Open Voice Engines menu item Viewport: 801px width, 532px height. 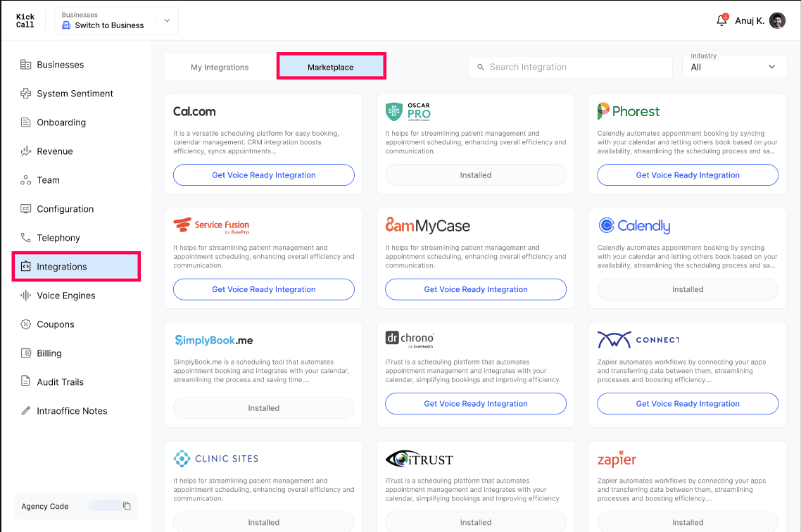[66, 296]
